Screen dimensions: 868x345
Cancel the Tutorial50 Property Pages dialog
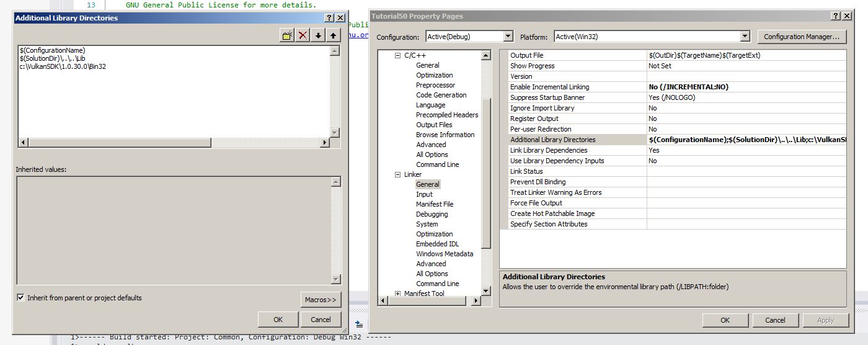(775, 320)
